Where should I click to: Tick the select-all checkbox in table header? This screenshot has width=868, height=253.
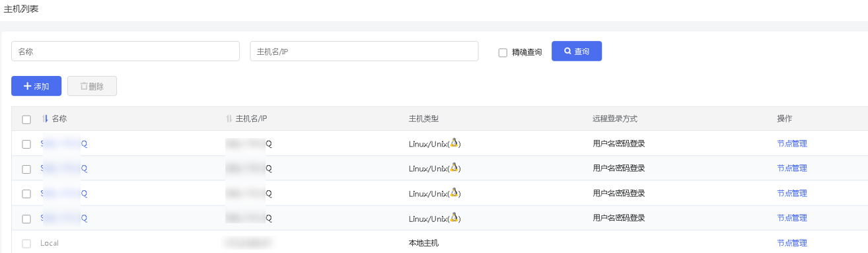coord(26,120)
